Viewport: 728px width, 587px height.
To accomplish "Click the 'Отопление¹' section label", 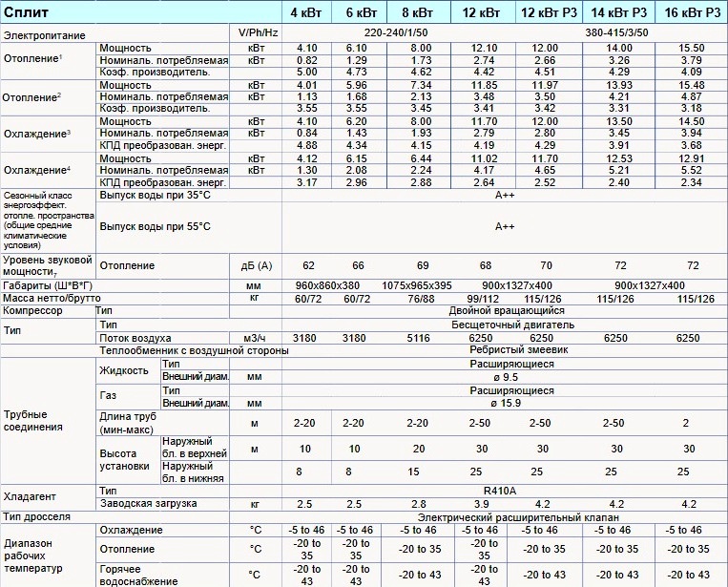I will 33,58.
